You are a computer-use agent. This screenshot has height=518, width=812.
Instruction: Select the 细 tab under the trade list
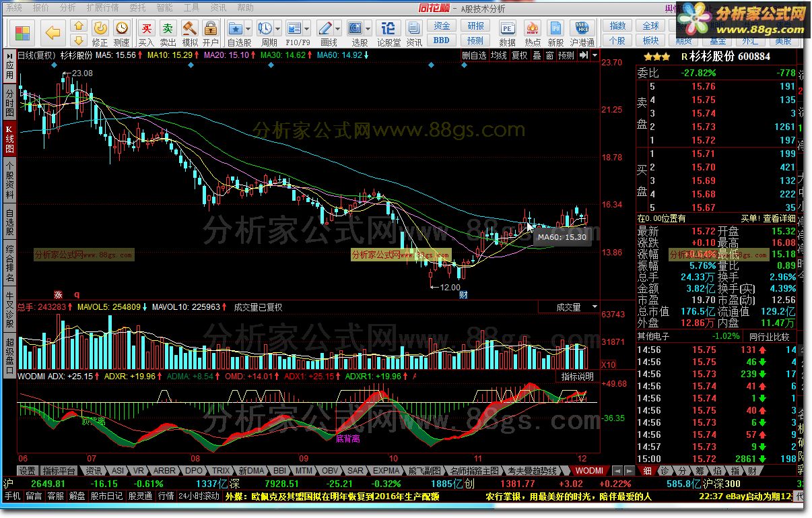click(647, 470)
